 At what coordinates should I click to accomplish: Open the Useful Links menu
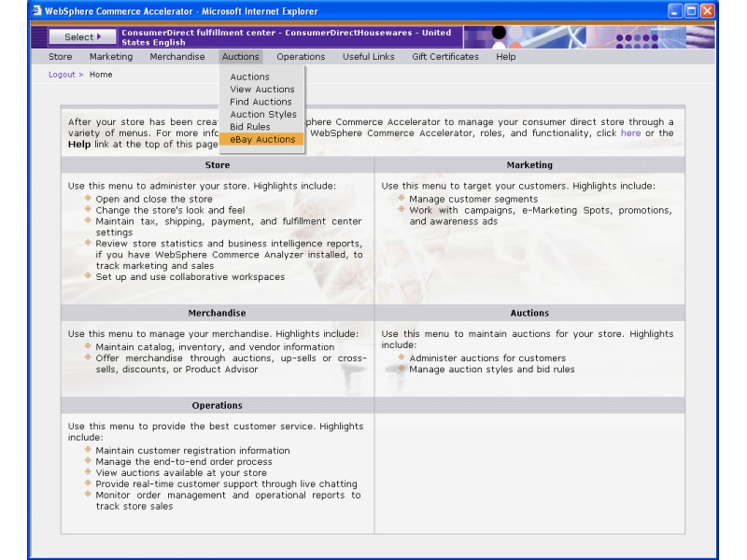click(x=368, y=57)
